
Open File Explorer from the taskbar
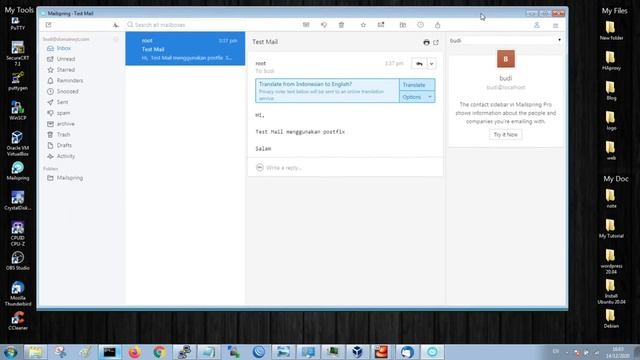(35, 352)
